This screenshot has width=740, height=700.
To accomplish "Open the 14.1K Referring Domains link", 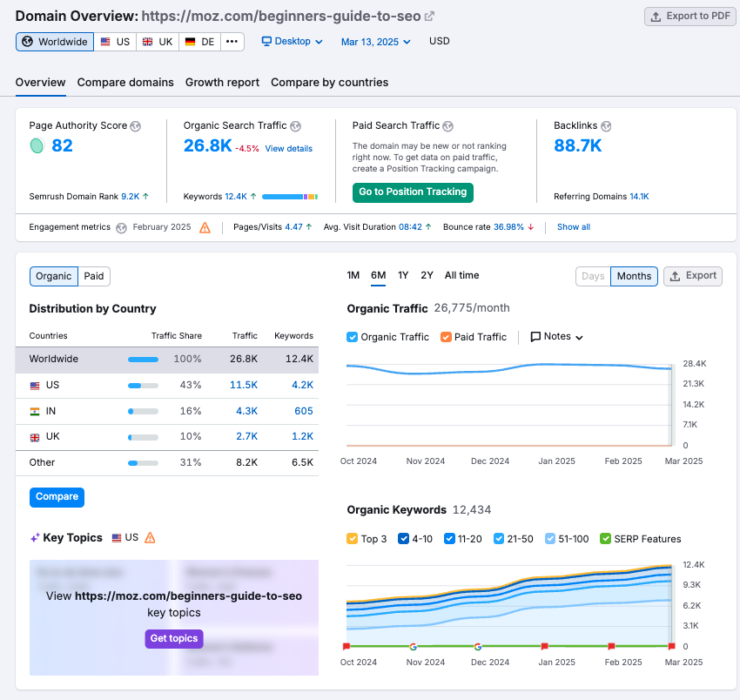I will [x=639, y=197].
